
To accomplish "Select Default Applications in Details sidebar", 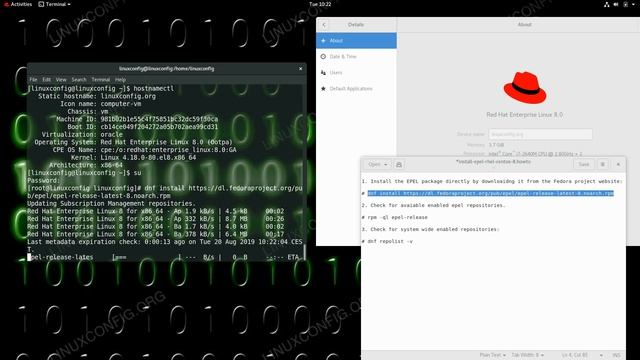I will 356,89.
